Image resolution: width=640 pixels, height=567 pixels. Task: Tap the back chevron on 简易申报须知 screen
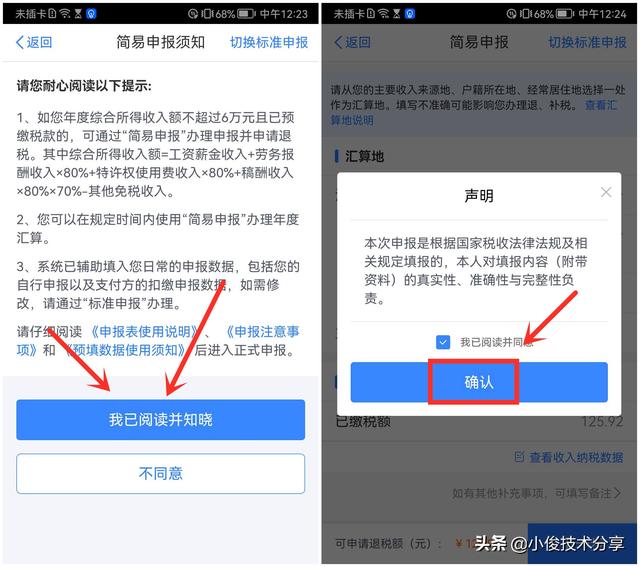[x=20, y=42]
